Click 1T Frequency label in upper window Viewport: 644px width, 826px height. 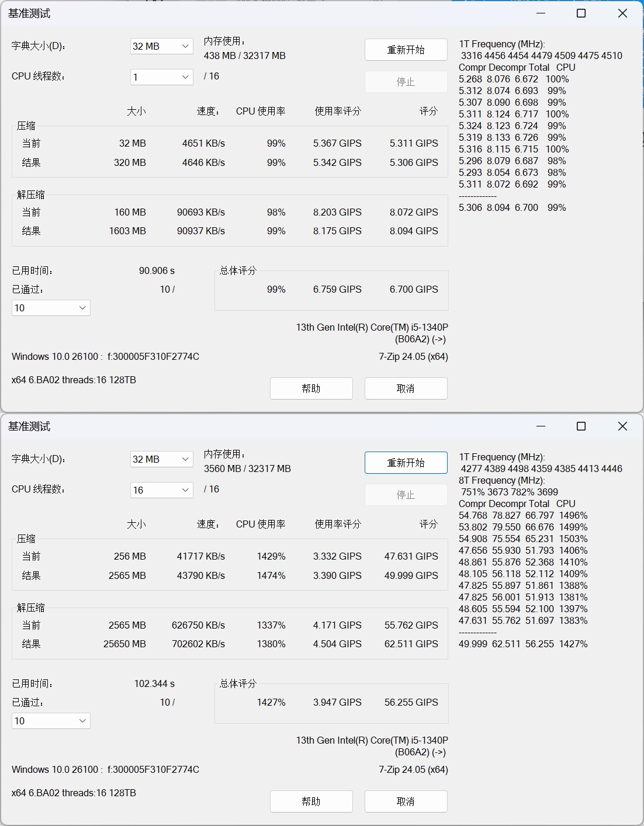(x=502, y=44)
